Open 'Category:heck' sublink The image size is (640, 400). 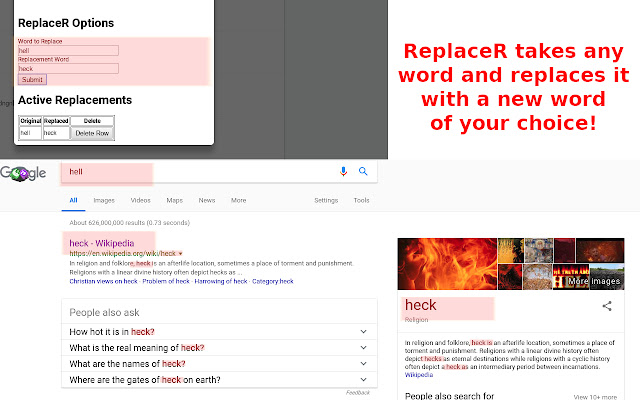click(x=273, y=281)
